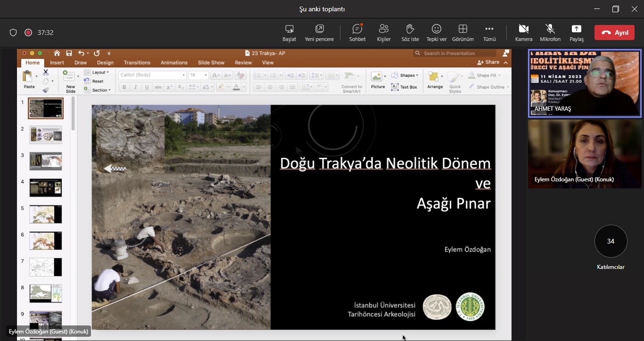Collapse the ribbon with chevron
Screen dimensions: 644x341
point(506,62)
